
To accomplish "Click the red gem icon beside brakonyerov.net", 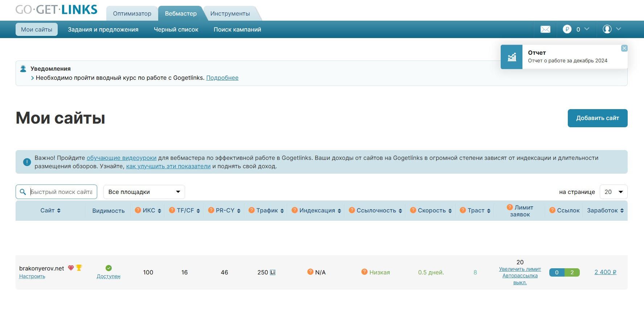I will 71,268.
